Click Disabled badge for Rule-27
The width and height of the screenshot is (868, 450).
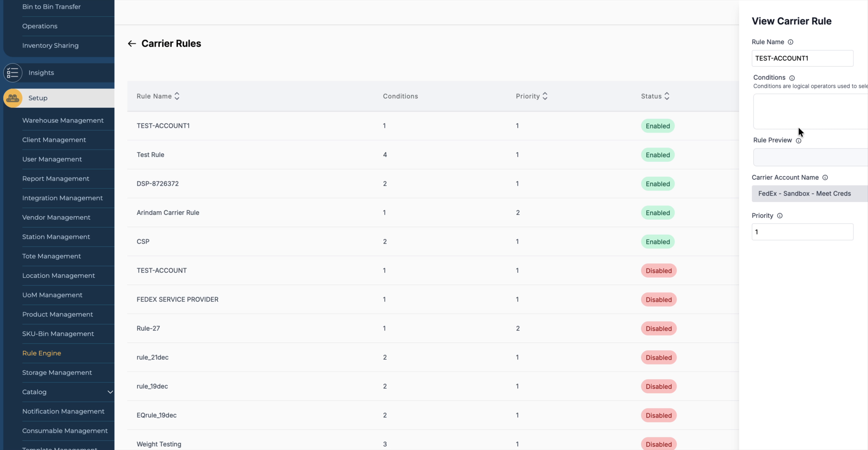[x=658, y=329]
